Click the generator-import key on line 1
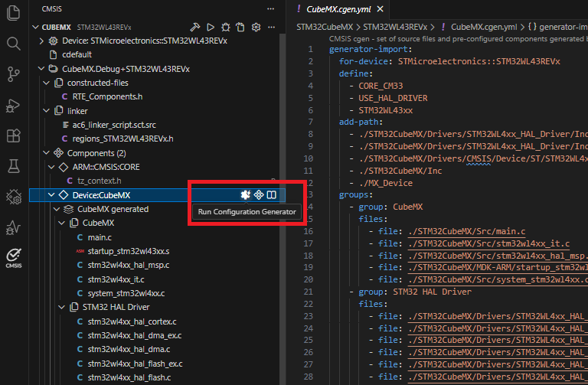The width and height of the screenshot is (588, 385). (368, 49)
